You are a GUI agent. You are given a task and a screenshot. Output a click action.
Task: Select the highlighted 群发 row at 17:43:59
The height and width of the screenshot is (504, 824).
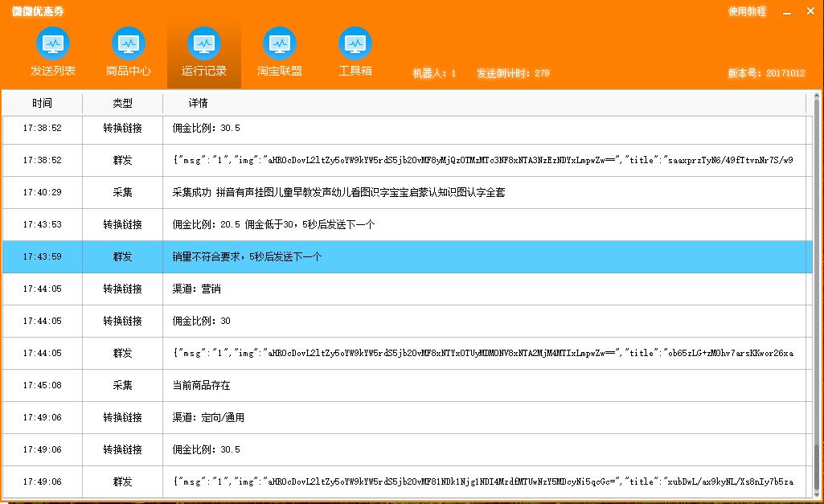[x=322, y=256]
